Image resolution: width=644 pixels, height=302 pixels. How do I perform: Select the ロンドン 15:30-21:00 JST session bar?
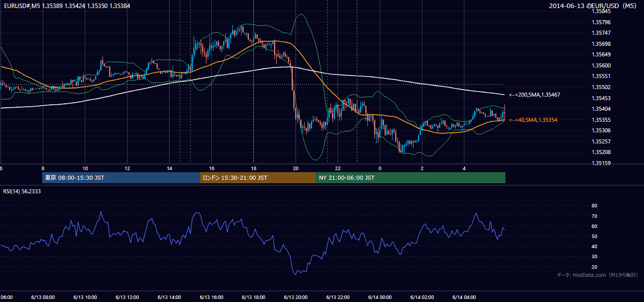(x=258, y=178)
